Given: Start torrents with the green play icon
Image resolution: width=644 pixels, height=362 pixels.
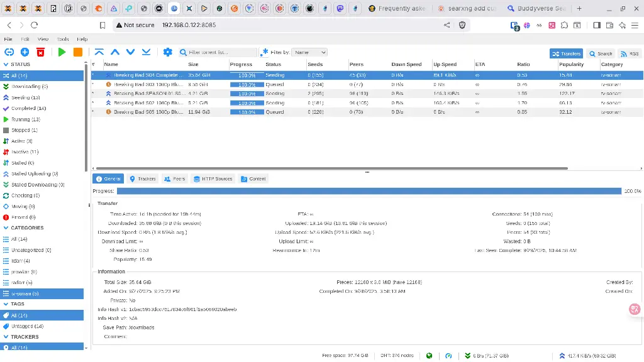Looking at the screenshot, I should pos(62,52).
